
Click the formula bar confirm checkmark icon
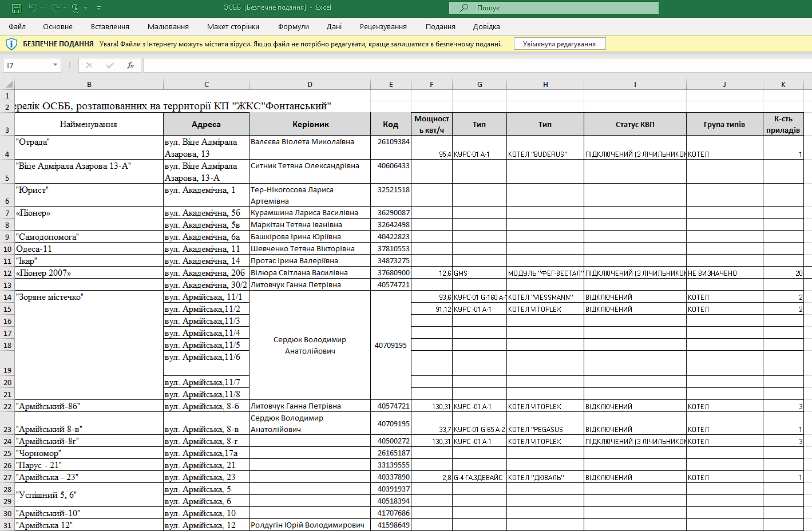[x=110, y=65]
